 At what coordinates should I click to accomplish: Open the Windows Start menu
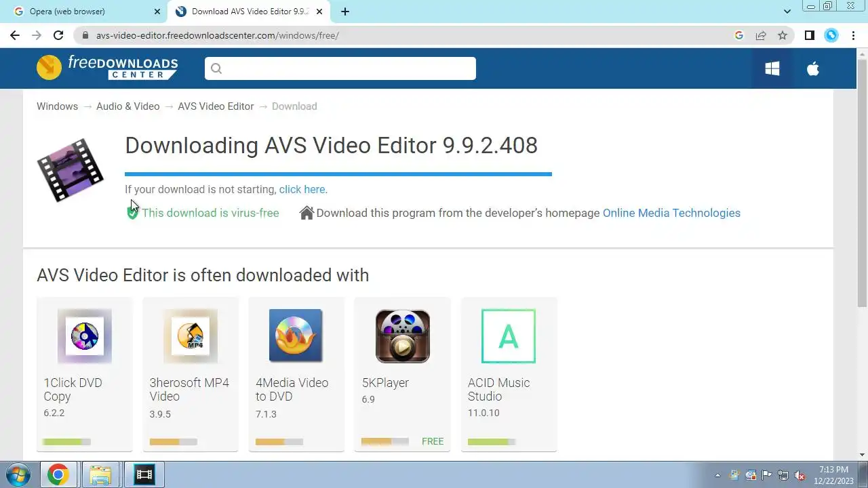18,474
